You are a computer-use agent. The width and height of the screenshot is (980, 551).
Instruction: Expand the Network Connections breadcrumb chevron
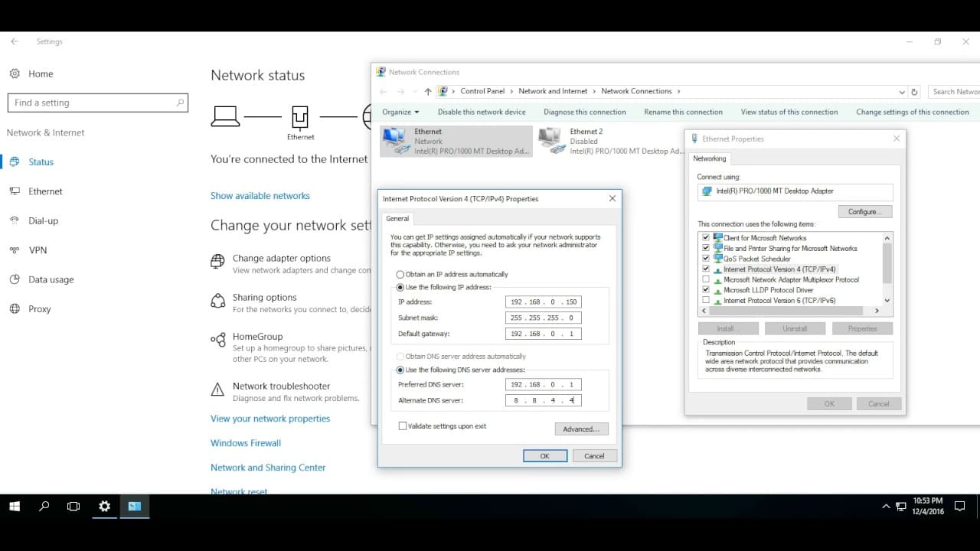tap(678, 91)
